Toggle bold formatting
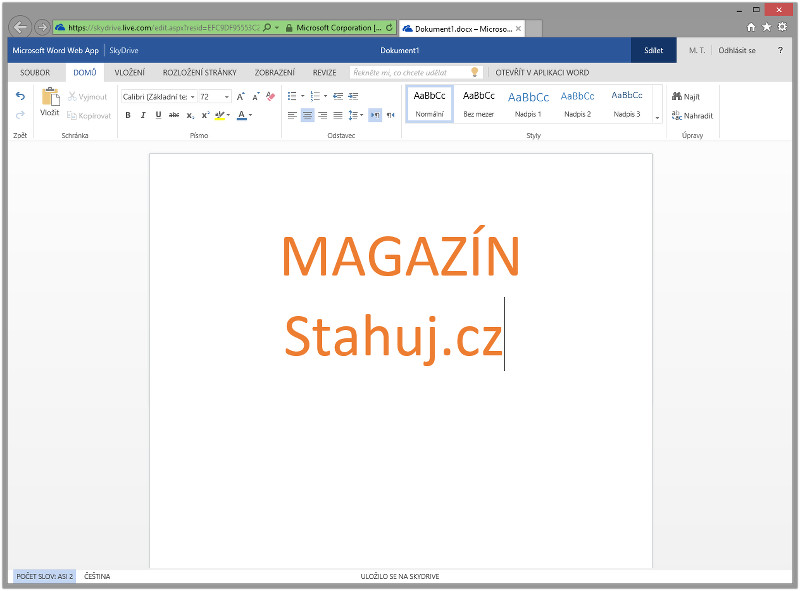This screenshot has width=800, height=591. [x=128, y=115]
